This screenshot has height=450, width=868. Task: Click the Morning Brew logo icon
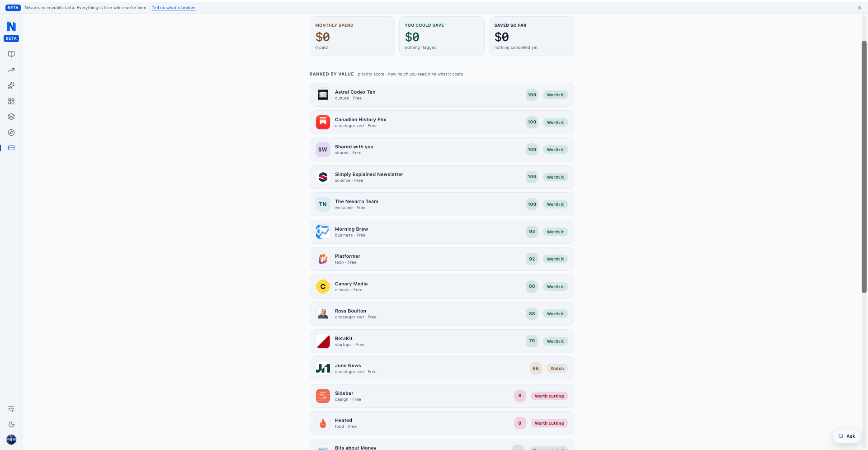323,232
